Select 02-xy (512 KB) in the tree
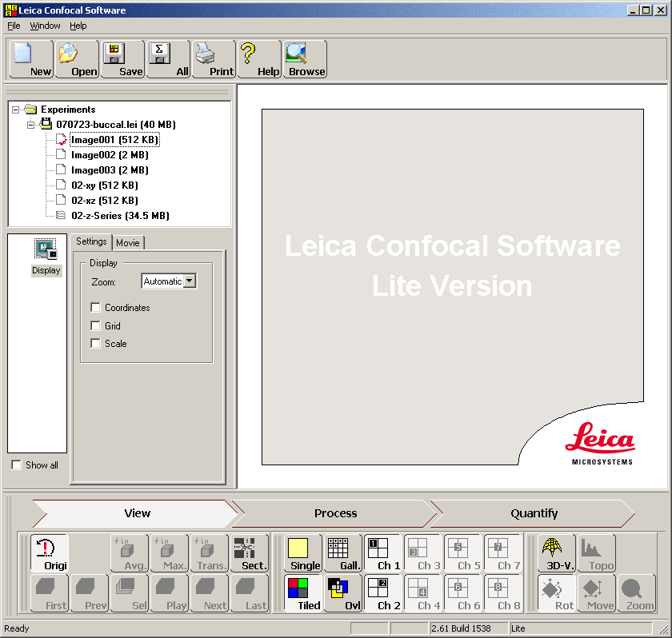Screen dimensions: 672x638 click(x=105, y=185)
